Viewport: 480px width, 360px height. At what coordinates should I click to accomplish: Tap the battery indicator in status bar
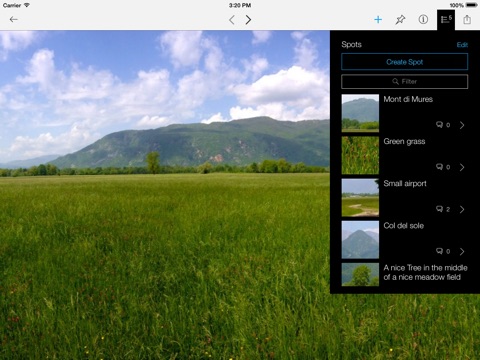(472, 5)
